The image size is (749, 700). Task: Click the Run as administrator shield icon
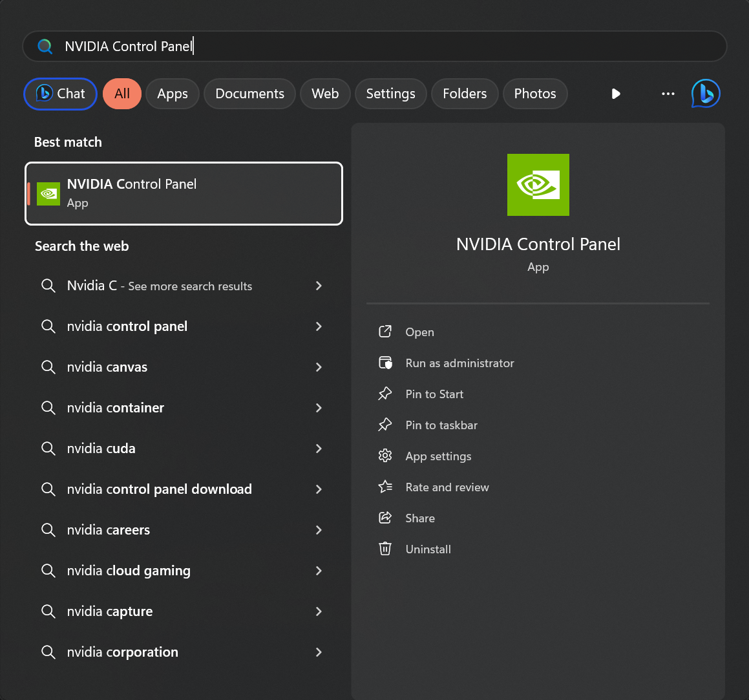[385, 363]
